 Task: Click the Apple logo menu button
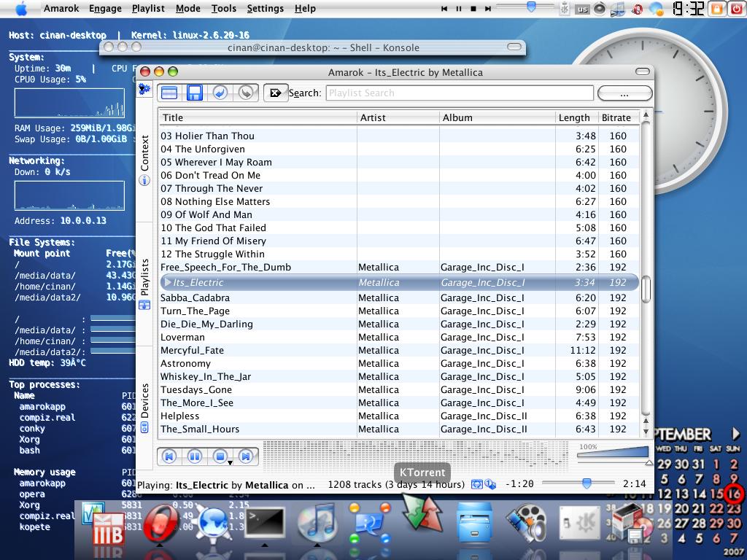[x=21, y=9]
